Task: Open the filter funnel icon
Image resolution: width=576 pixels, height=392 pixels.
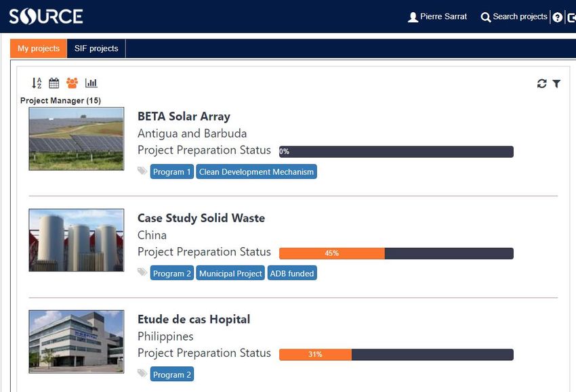Action: coord(556,84)
